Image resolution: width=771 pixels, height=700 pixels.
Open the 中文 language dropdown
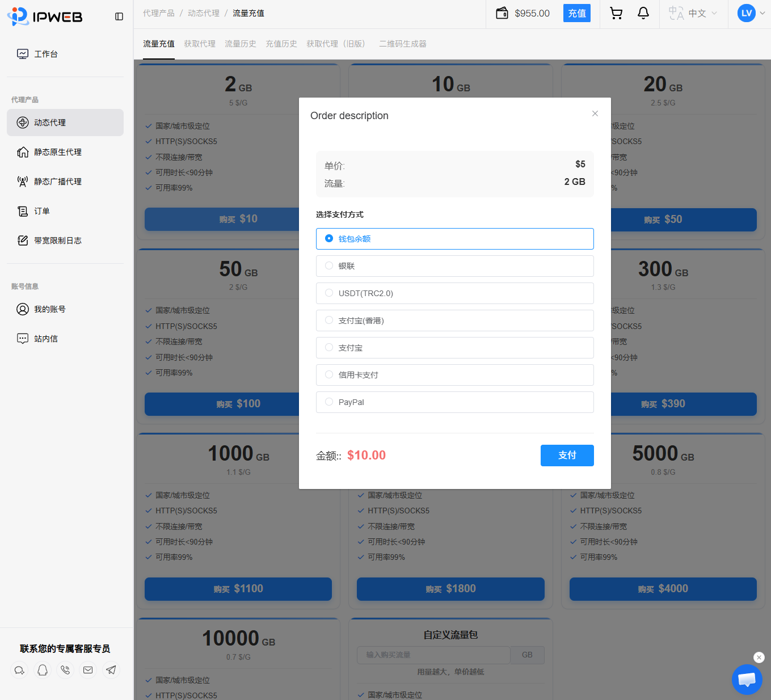coord(702,13)
